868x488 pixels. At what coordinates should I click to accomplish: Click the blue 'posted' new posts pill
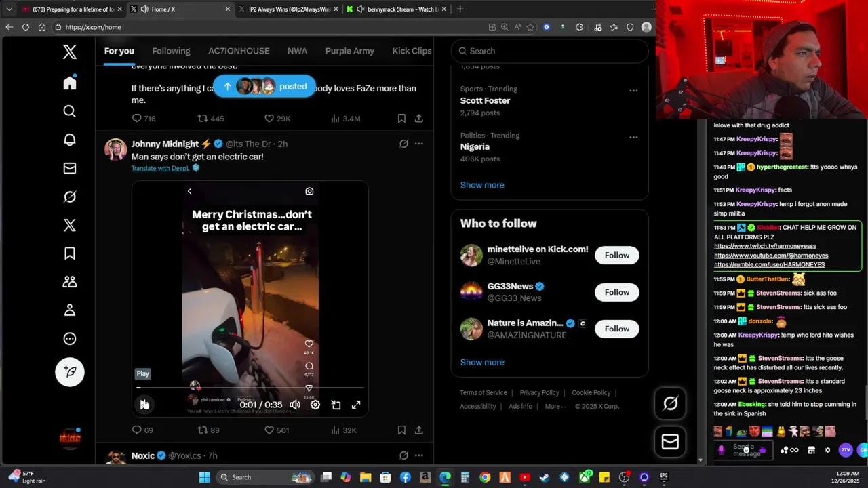click(264, 86)
